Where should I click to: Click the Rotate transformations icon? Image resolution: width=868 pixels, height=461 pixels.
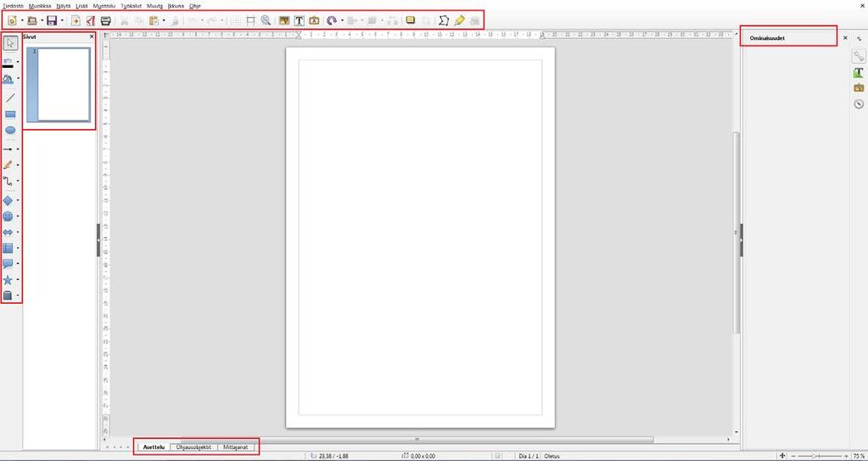pos(332,20)
